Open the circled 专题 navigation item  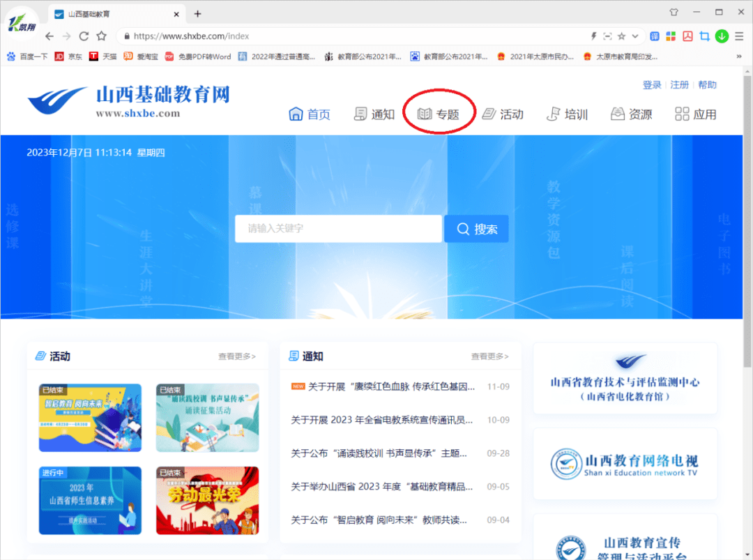click(439, 114)
